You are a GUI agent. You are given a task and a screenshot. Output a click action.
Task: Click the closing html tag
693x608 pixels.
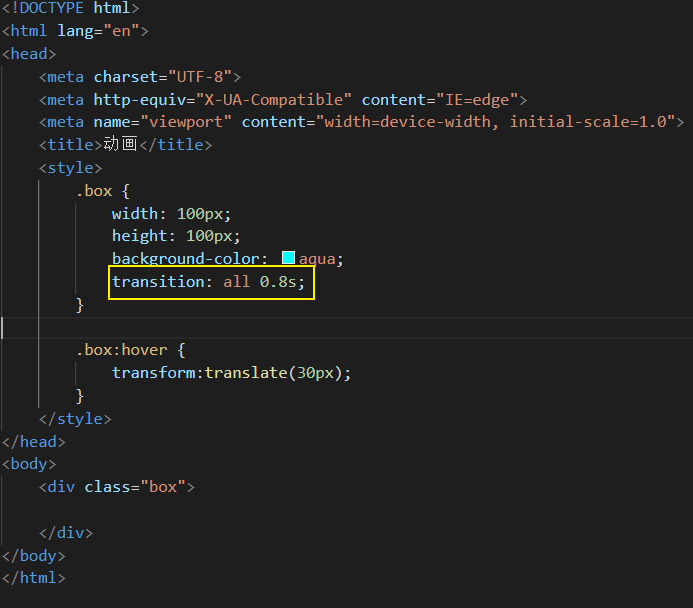(x=34, y=578)
